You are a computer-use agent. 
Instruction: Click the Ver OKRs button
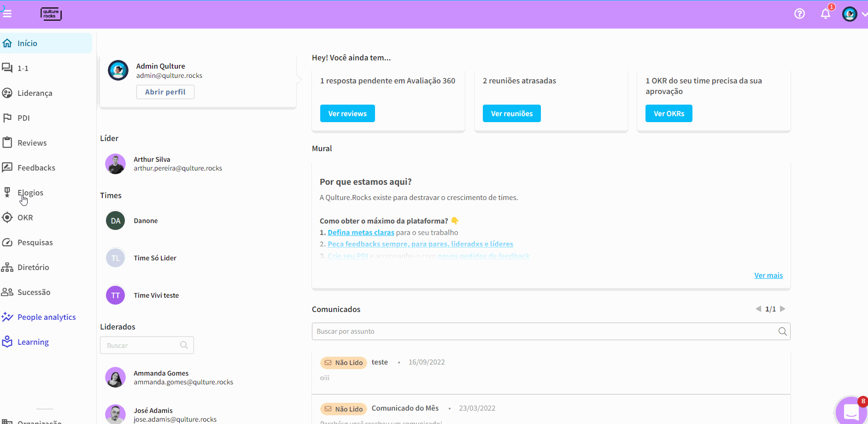pos(669,113)
